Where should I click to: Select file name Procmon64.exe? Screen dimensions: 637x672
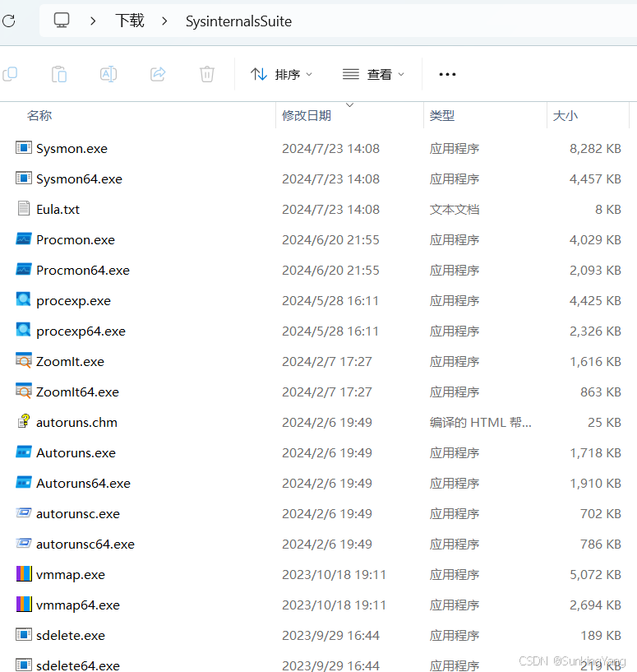click(x=83, y=271)
